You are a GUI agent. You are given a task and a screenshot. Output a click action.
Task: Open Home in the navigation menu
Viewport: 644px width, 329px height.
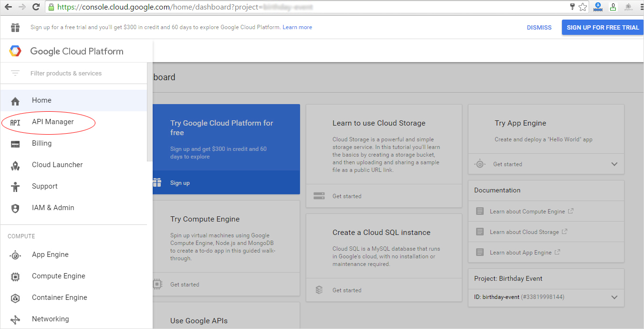(x=74, y=100)
